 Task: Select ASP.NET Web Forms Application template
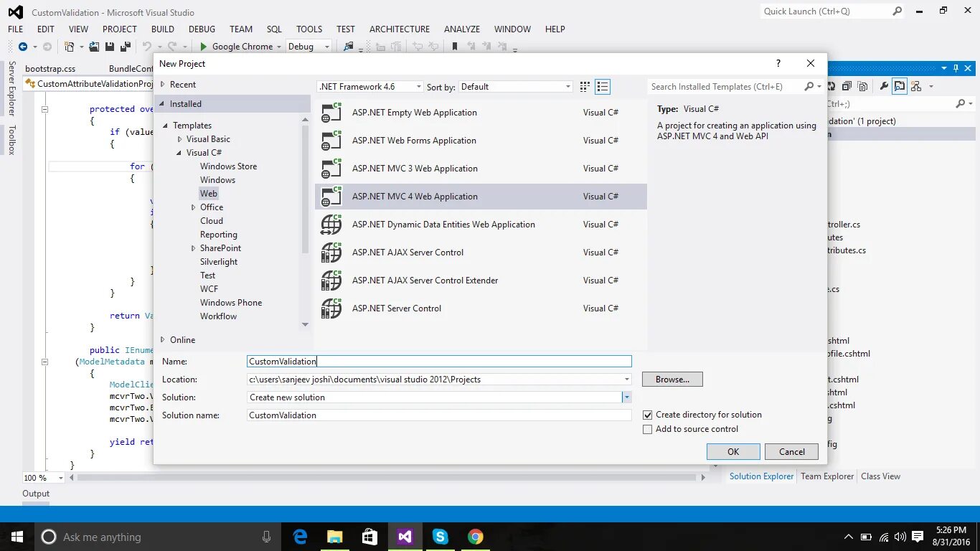tap(481, 141)
